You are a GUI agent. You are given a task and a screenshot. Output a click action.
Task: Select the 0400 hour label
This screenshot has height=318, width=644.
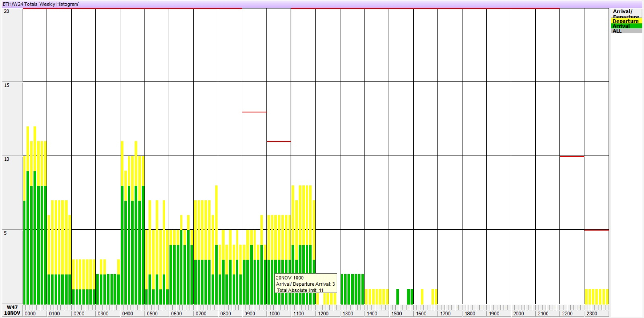coord(128,314)
